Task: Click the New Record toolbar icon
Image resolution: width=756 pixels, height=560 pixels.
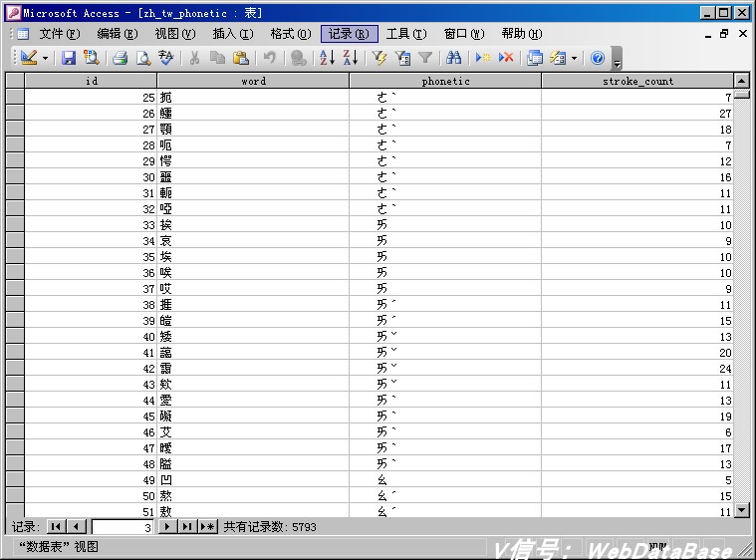Action: [483, 58]
